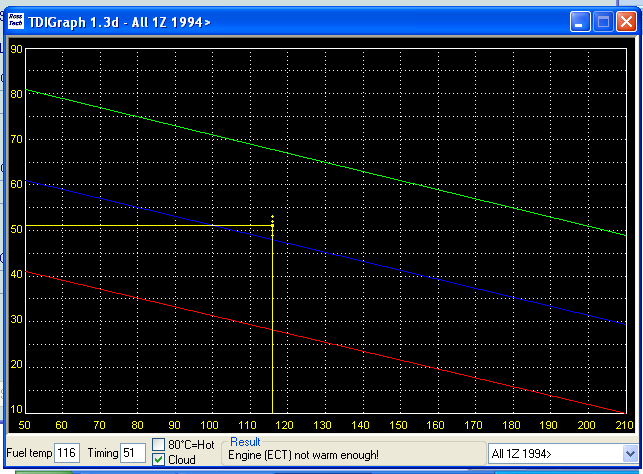
Task: Click the TDIGraph 1.3d title bar text
Action: (x=119, y=22)
